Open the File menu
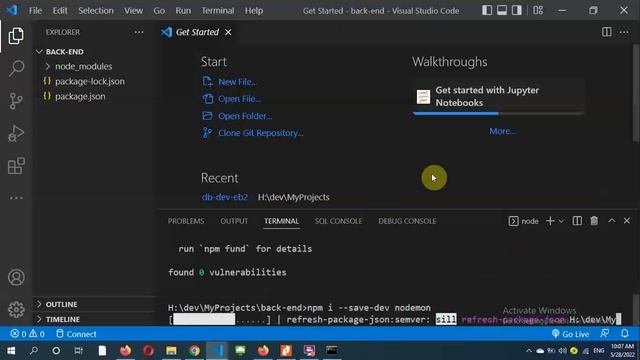The height and width of the screenshot is (360, 640). [x=35, y=11]
